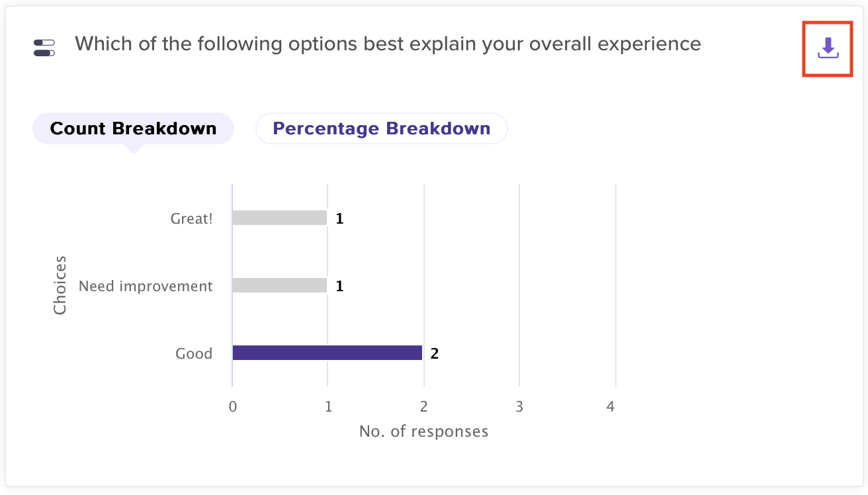Switch to the Count Breakdown tab
Image resolution: width=868 pixels, height=495 pixels.
(x=133, y=128)
